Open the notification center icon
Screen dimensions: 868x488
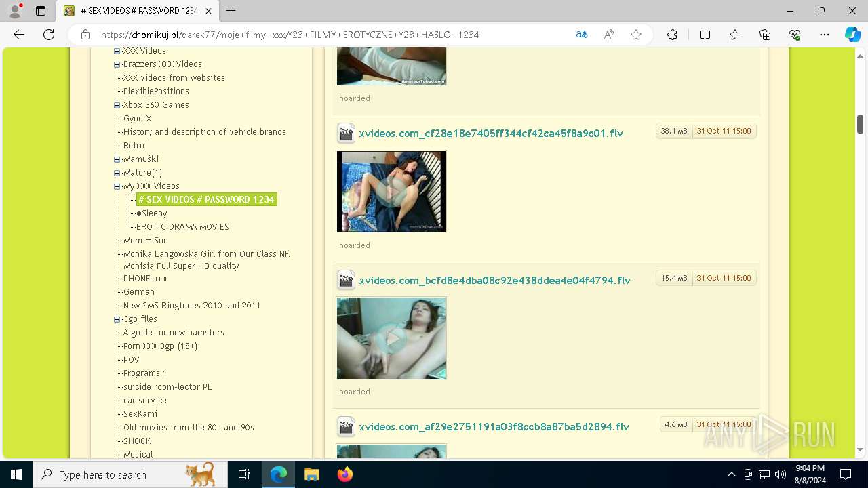846,474
